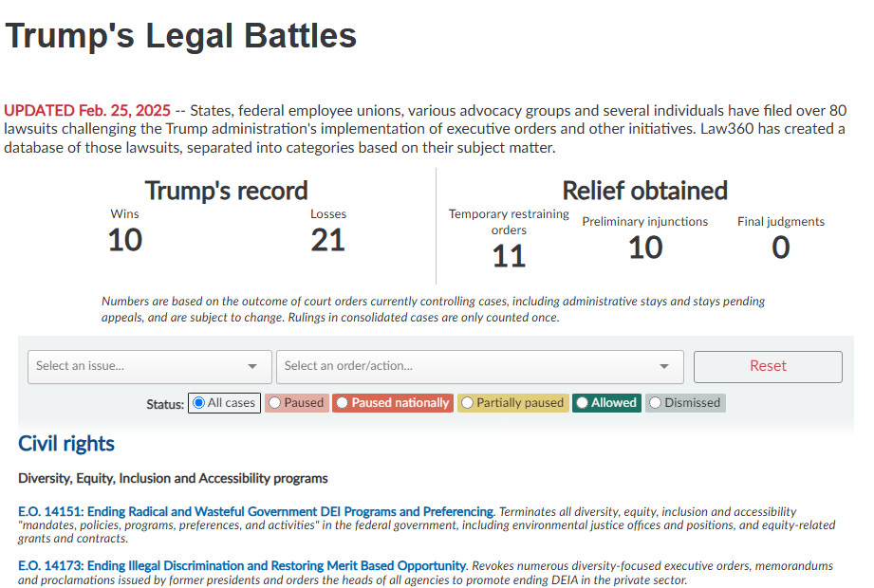Screen dimensions: 874x588
Task: Open the 'Select an order/action...' dropdown
Action: pos(480,366)
